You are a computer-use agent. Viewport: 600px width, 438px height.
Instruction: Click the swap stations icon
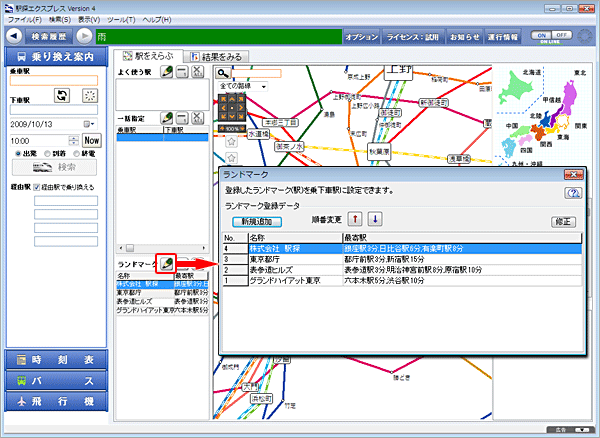(x=62, y=95)
